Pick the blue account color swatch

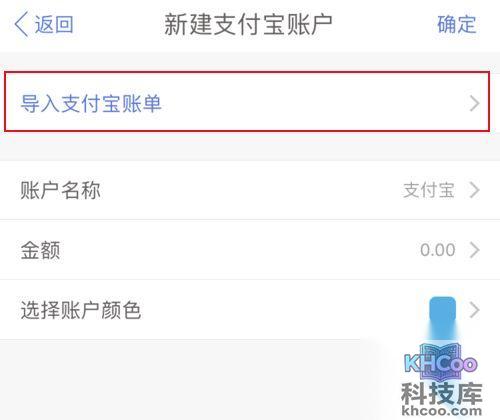[x=442, y=310]
